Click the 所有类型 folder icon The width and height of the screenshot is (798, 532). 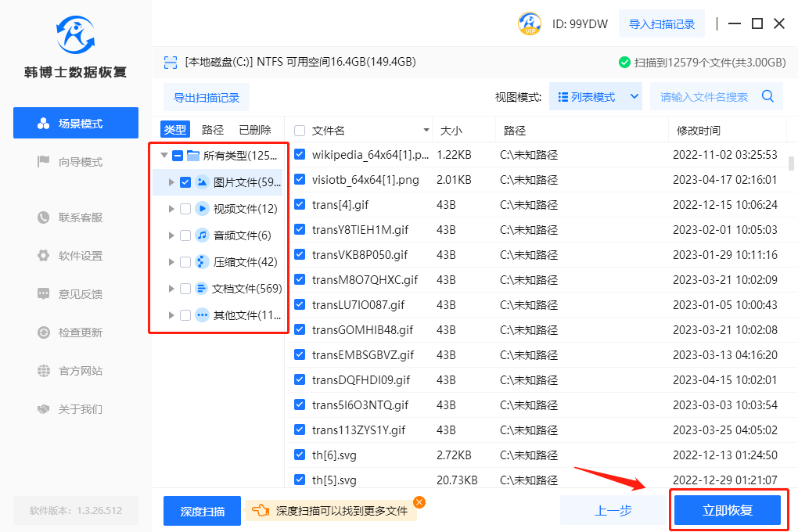pyautogui.click(x=193, y=155)
